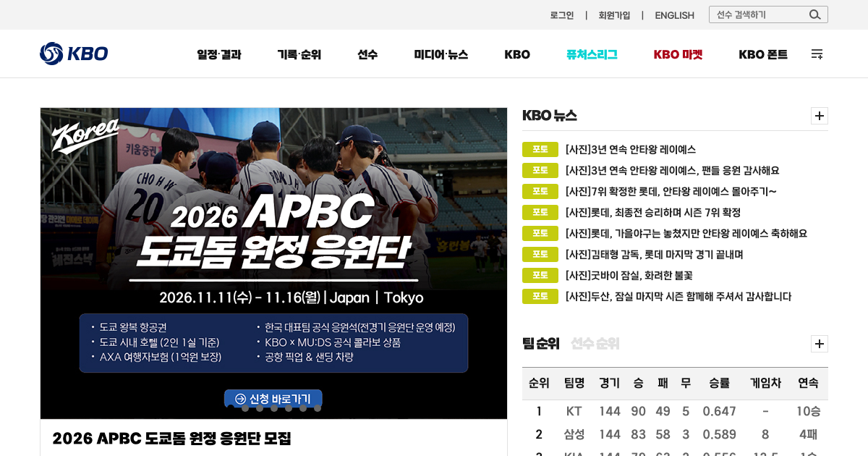Viewport: 868px width, 456px height.
Task: Open news [사진]3년 연속 안타왕 레이예스
Action: (631, 150)
